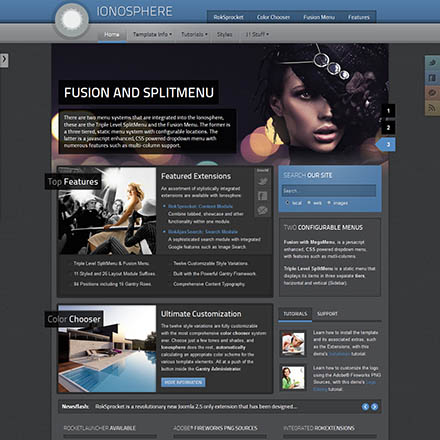Click the RocketLauncher Available heading
The height and width of the screenshot is (440, 440).
99,428
